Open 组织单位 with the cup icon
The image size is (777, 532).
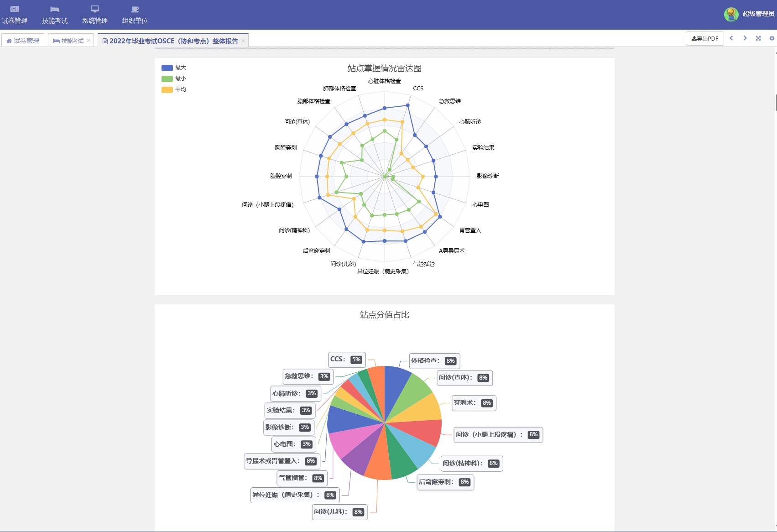(x=135, y=15)
